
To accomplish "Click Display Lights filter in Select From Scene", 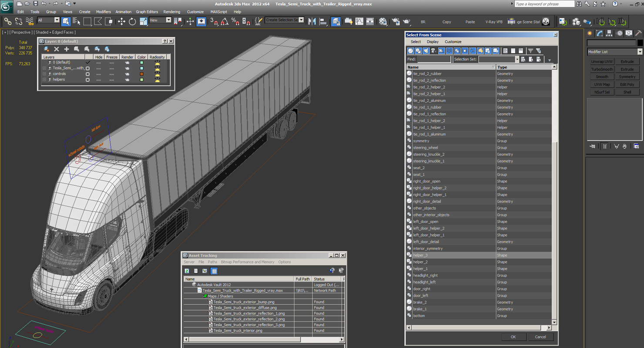I will pyautogui.click(x=426, y=51).
